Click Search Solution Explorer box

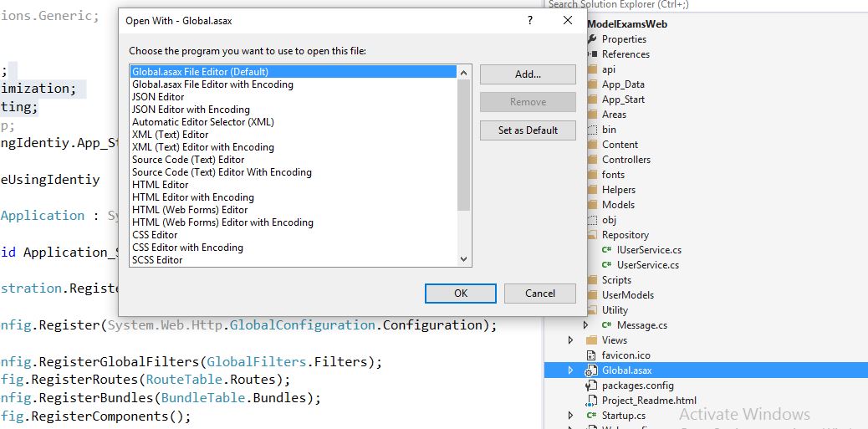pos(706,4)
